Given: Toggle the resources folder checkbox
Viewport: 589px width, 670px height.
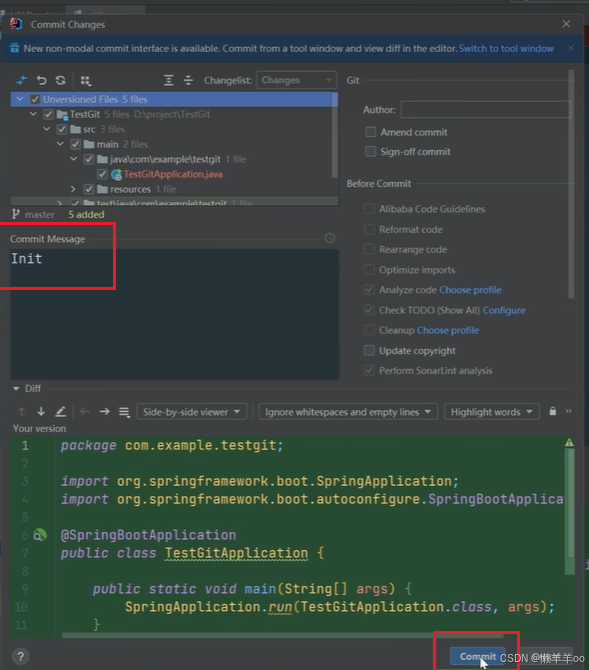Looking at the screenshot, I should click(x=89, y=189).
